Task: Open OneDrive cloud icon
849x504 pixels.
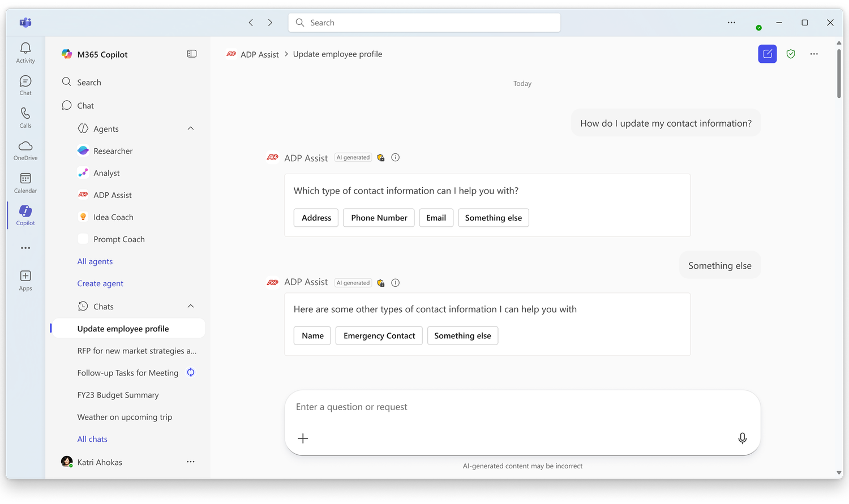Action: [x=25, y=150]
